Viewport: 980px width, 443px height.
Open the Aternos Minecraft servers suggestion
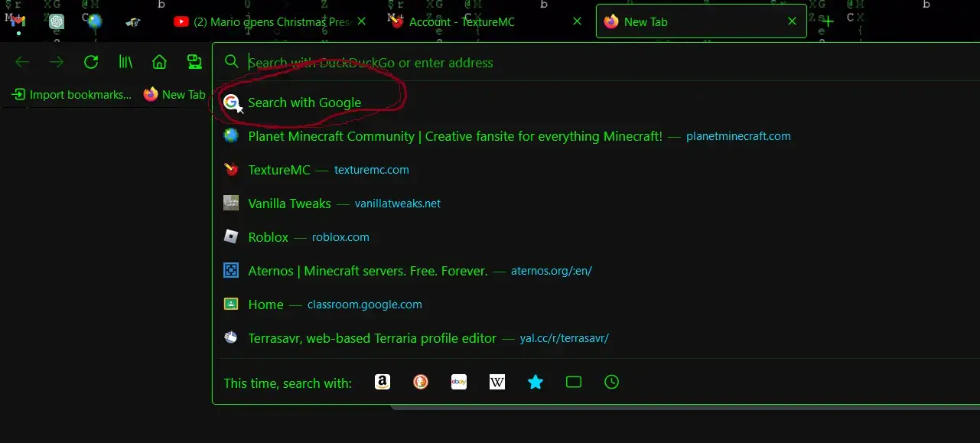[x=597, y=271]
